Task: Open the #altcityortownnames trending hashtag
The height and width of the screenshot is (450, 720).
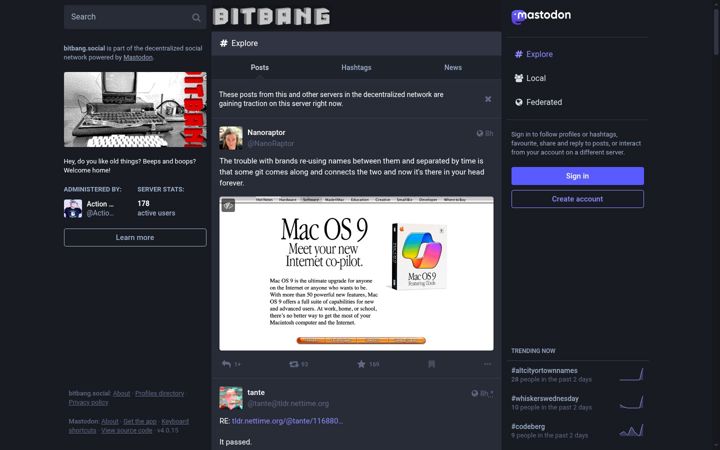Action: click(x=544, y=371)
